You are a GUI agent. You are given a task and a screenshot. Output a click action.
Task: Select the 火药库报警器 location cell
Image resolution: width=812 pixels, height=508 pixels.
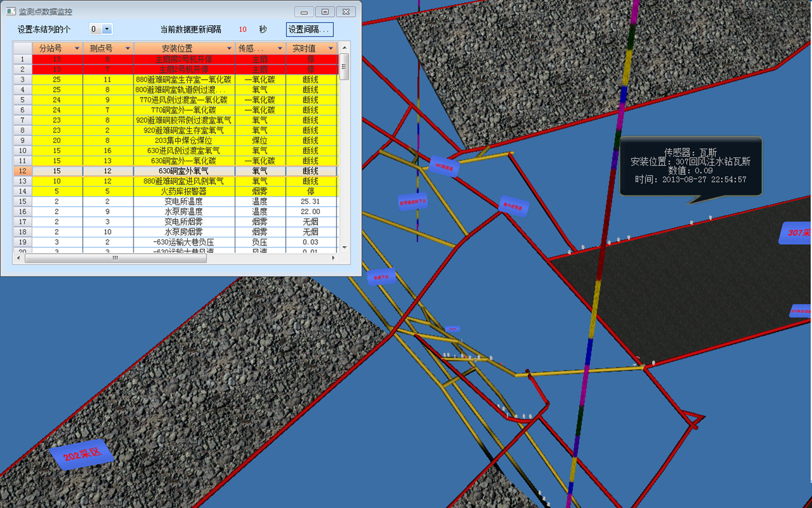pyautogui.click(x=184, y=191)
